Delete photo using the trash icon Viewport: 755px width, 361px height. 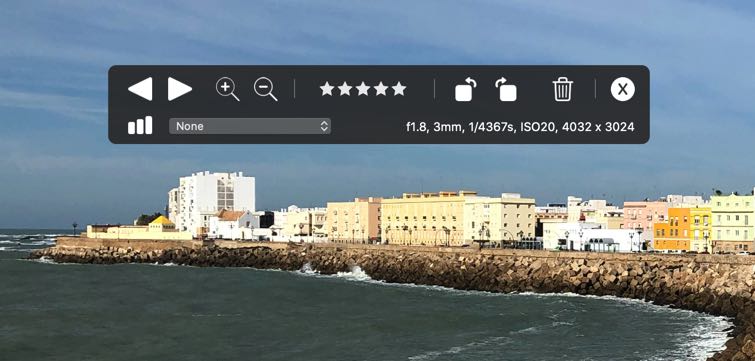(x=562, y=90)
